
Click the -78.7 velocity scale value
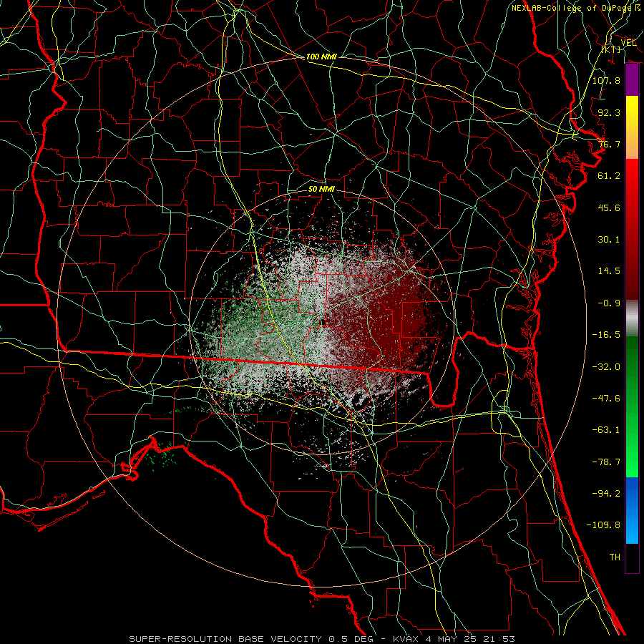(606, 462)
